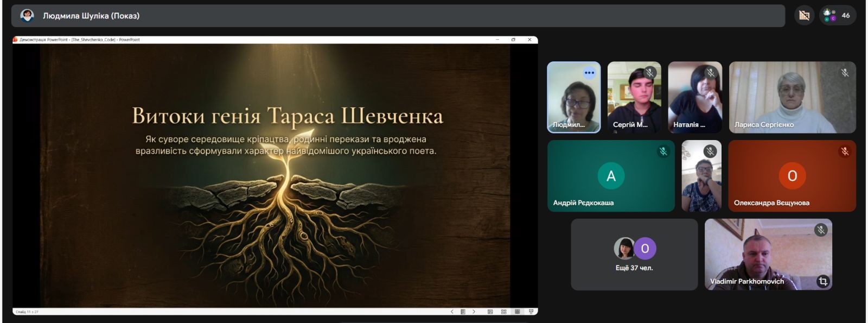Click the muted mic icon on Сергій's tile
Screen dimensions: 868x323
649,73
